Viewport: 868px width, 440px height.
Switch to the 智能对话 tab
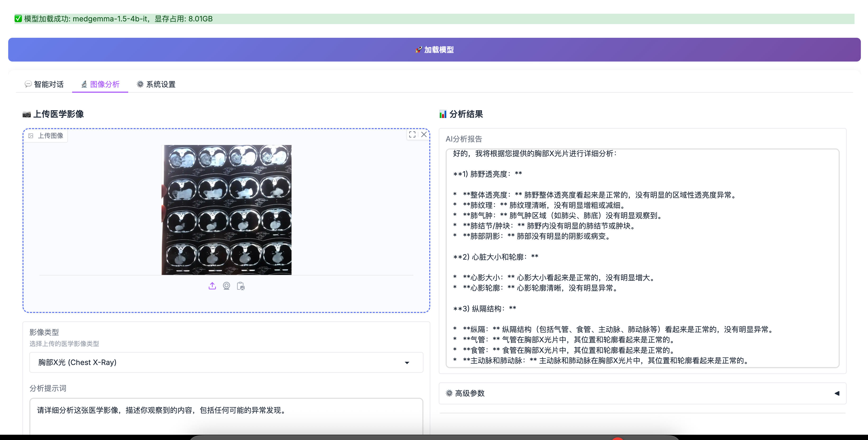pos(44,84)
